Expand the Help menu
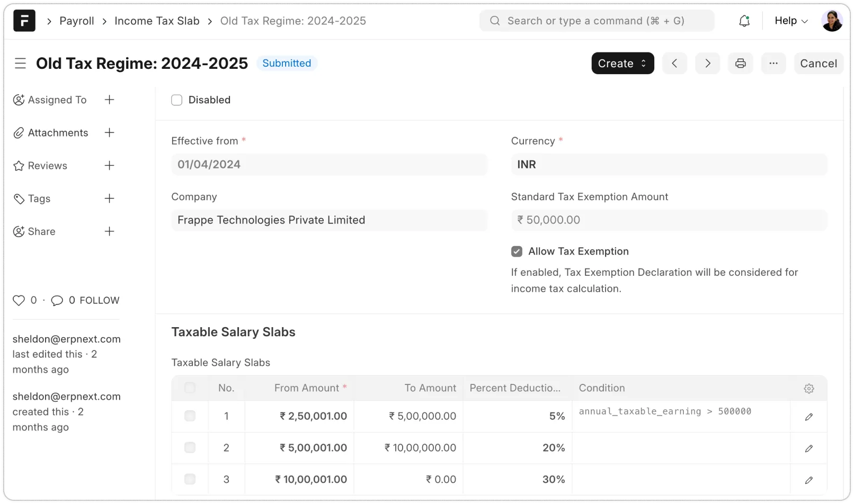 pyautogui.click(x=790, y=21)
